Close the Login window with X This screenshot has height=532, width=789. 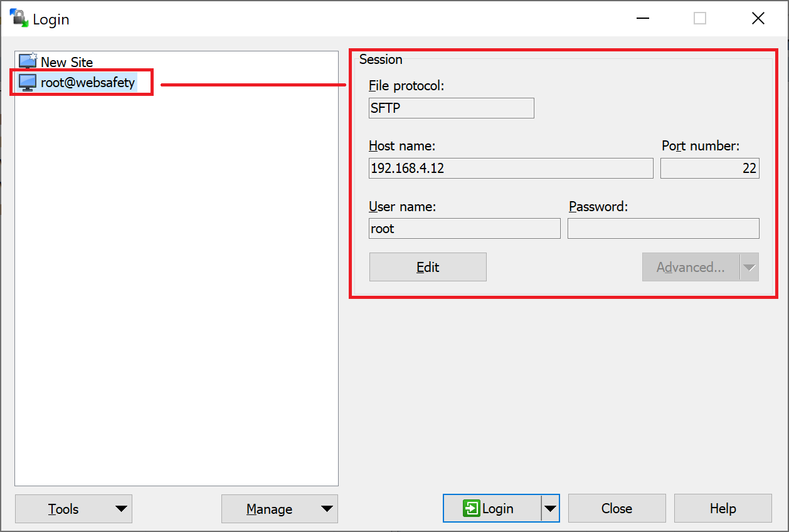coord(758,19)
